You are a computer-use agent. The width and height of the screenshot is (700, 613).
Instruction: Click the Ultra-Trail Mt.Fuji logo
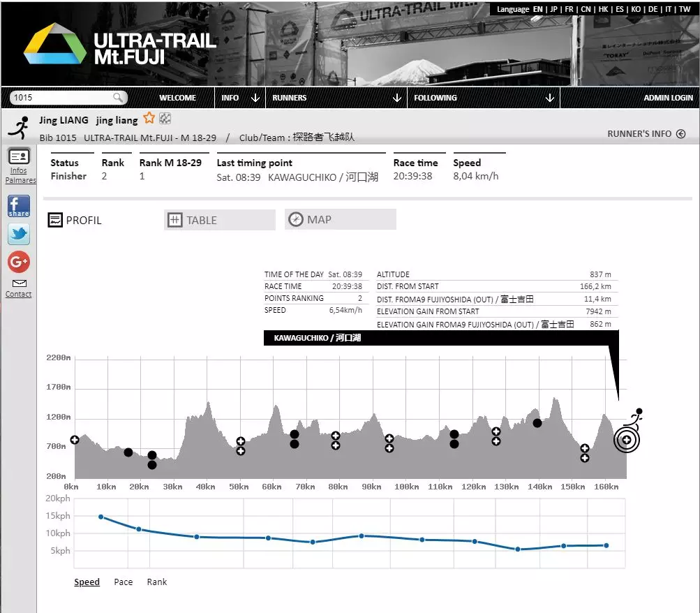[119, 45]
